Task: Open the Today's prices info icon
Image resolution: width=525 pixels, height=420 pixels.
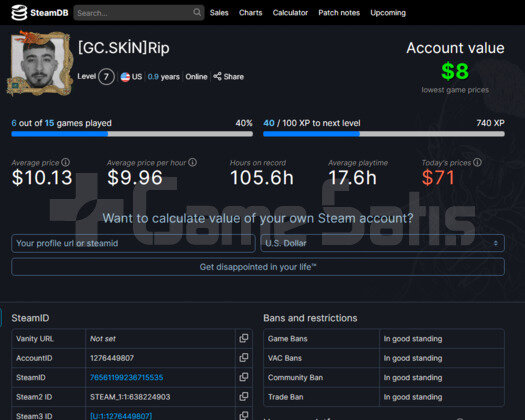Action: (x=477, y=162)
